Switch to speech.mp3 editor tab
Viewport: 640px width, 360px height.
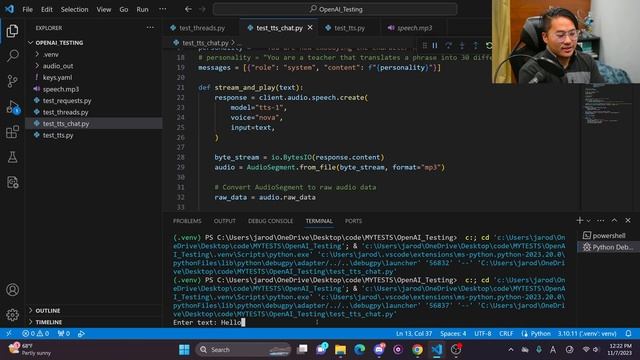tap(413, 28)
